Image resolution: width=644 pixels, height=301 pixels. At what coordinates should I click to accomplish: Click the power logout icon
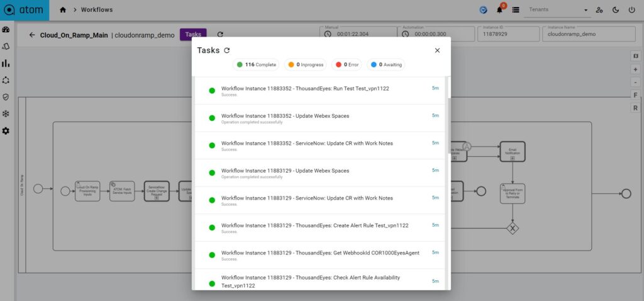[631, 10]
